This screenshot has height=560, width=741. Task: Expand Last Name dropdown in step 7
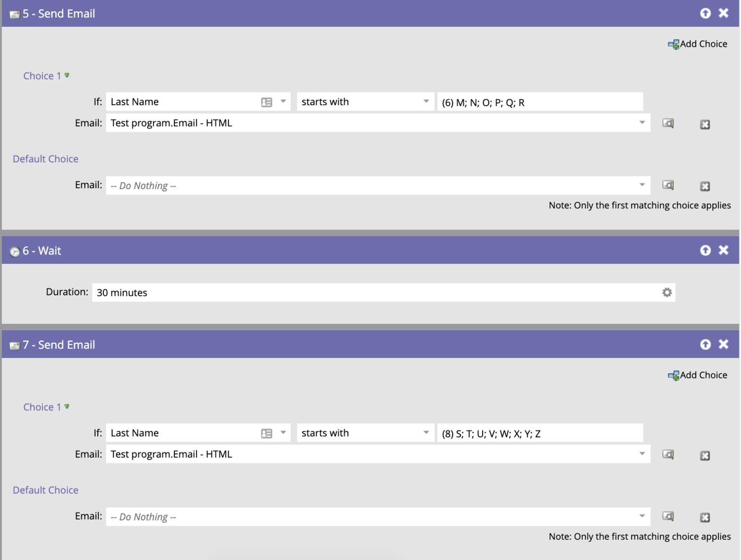(x=283, y=433)
